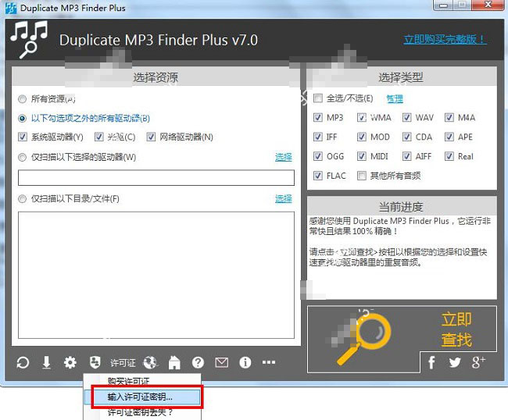Uncheck the IFF type checkbox
This screenshot has height=420, width=508.
(x=318, y=137)
